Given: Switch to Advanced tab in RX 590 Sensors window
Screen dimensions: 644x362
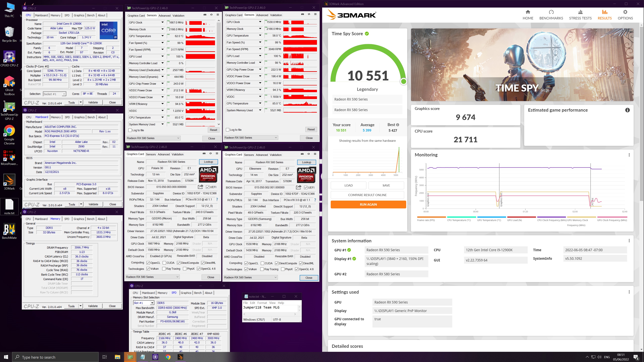Looking at the screenshot, I should click(x=165, y=15).
